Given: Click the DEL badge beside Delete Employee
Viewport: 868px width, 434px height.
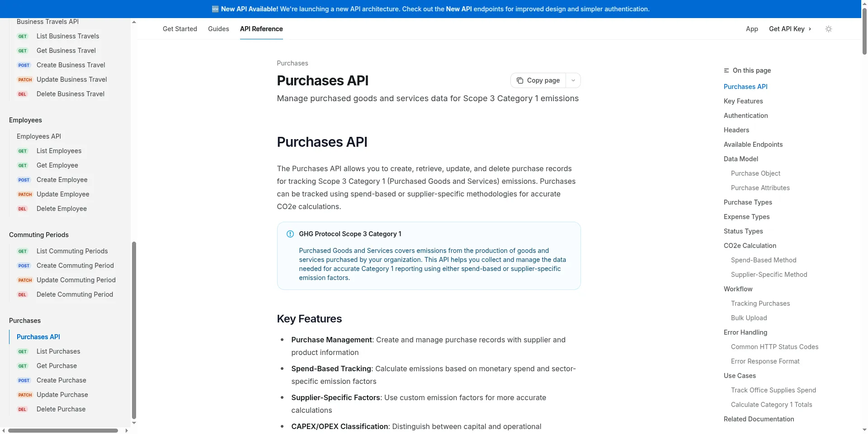Looking at the screenshot, I should coord(22,209).
